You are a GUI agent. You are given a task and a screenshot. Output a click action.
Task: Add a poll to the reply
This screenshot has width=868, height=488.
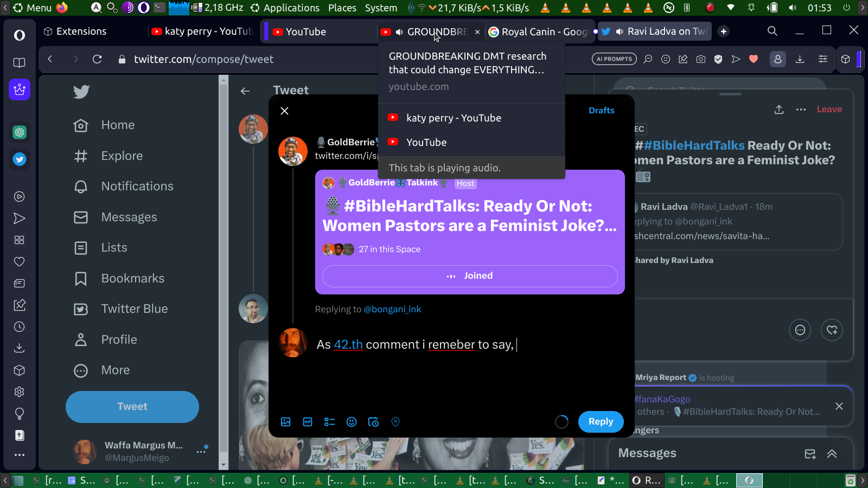(x=330, y=422)
